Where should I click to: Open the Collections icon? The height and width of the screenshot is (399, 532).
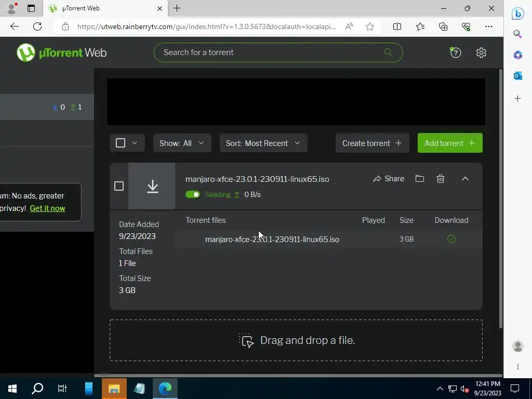pyautogui.click(x=443, y=26)
